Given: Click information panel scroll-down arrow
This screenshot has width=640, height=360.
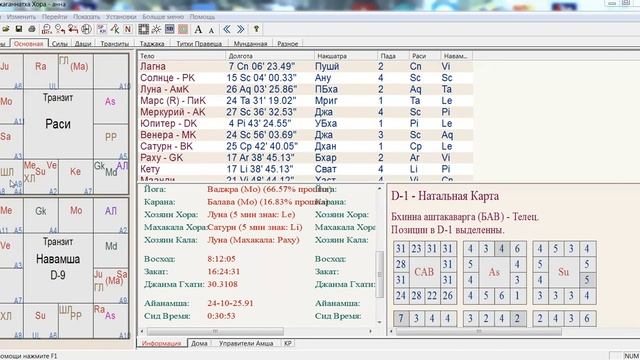Looking at the screenshot, I should (380, 323).
